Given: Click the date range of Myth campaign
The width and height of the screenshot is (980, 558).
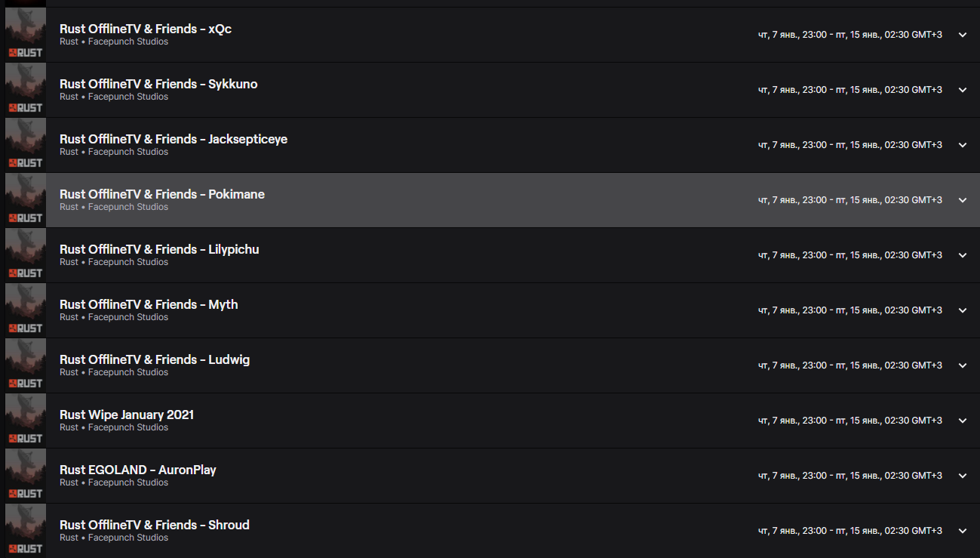Looking at the screenshot, I should coord(850,310).
